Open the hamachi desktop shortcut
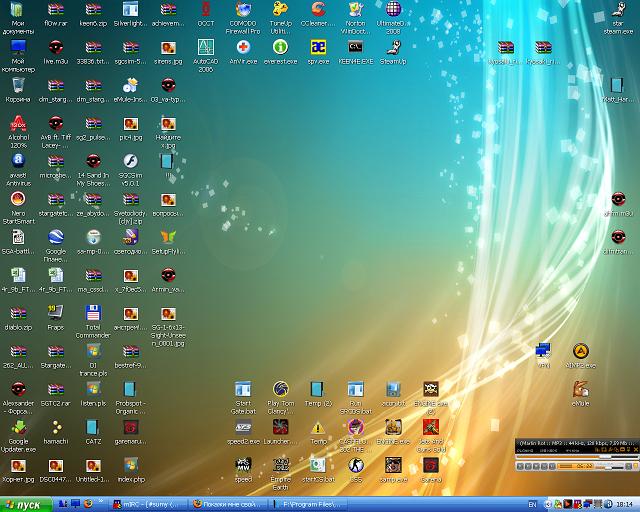 (x=56, y=427)
